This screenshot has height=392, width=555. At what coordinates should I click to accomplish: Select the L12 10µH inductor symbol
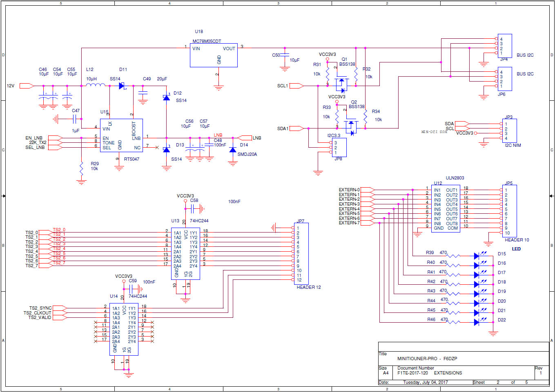(x=95, y=85)
